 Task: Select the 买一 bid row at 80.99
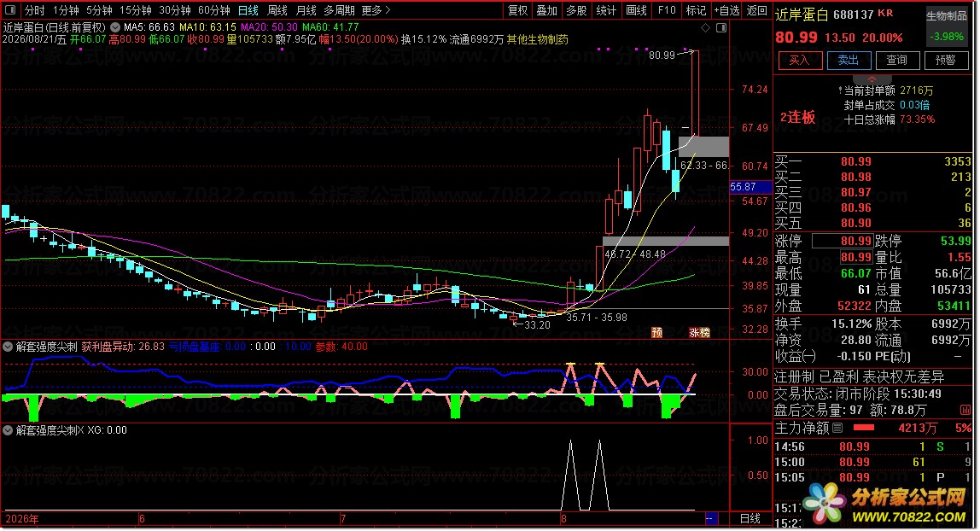[x=873, y=161]
